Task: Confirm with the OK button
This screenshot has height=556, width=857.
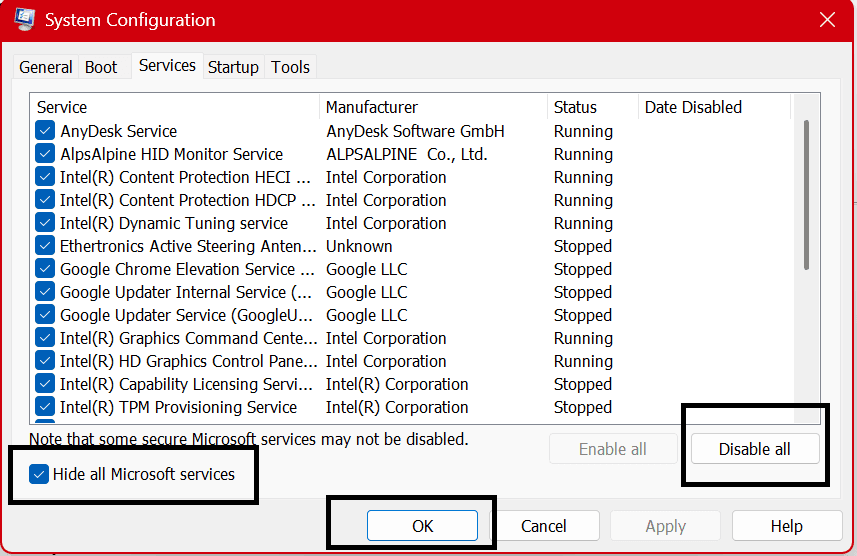Action: tap(422, 526)
